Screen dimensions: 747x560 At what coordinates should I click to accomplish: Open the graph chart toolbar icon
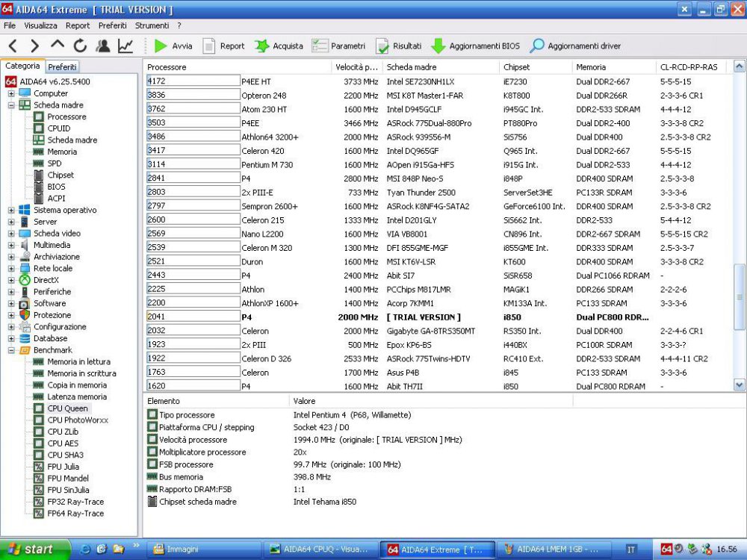[125, 46]
